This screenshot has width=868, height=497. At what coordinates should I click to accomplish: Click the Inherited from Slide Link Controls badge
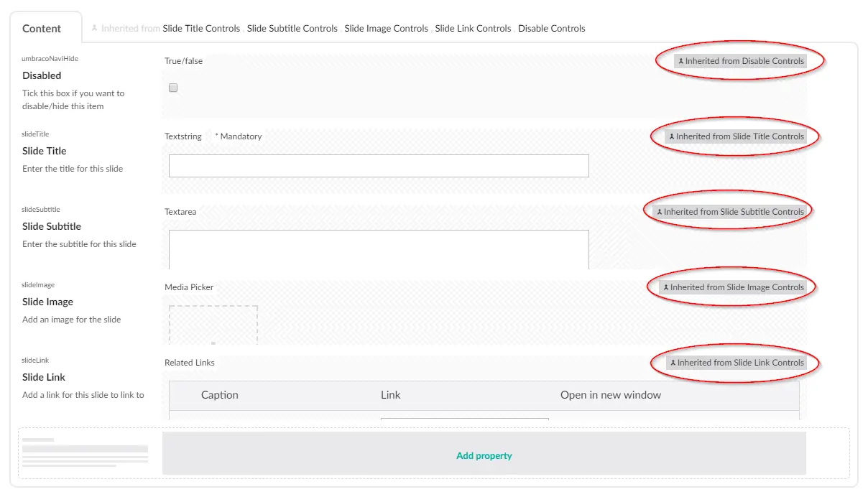[x=736, y=363]
